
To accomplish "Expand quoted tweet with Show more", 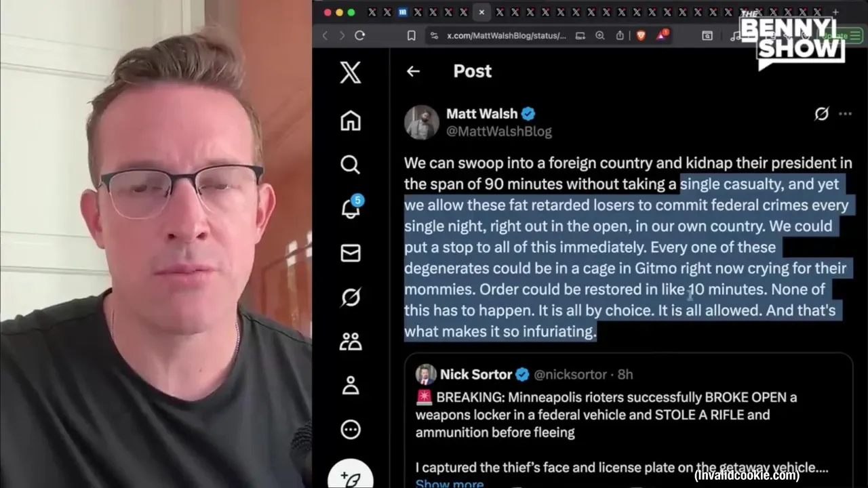I will (450, 483).
